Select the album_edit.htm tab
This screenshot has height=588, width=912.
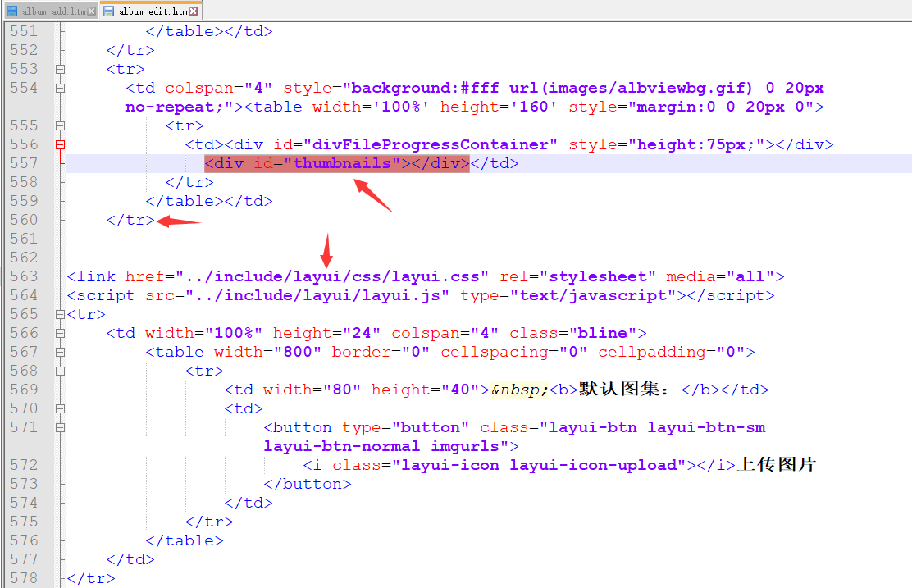click(153, 11)
